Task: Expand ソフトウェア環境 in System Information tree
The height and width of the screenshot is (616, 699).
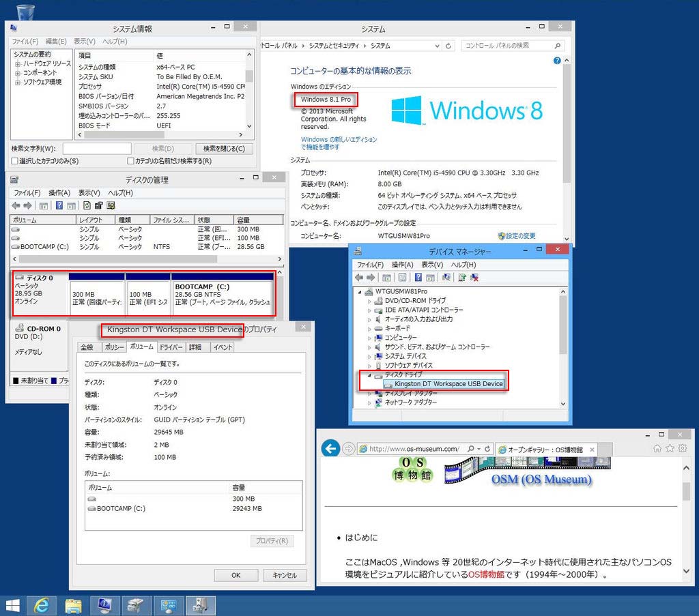Action: [18, 83]
